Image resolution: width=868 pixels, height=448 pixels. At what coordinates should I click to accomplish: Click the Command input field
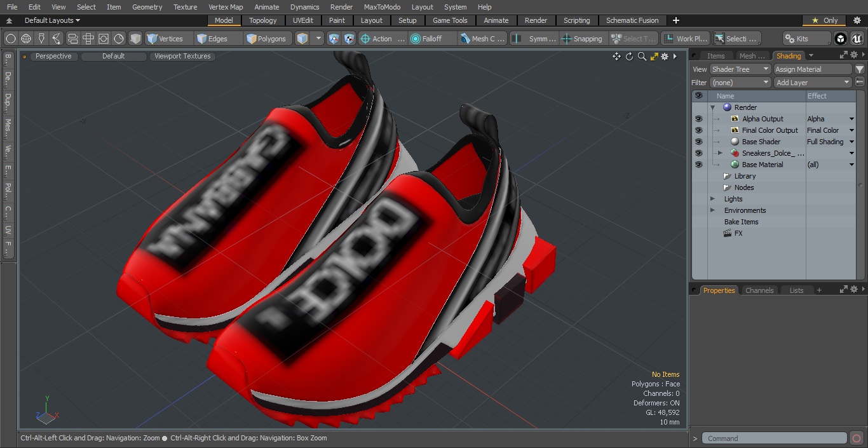(775, 438)
